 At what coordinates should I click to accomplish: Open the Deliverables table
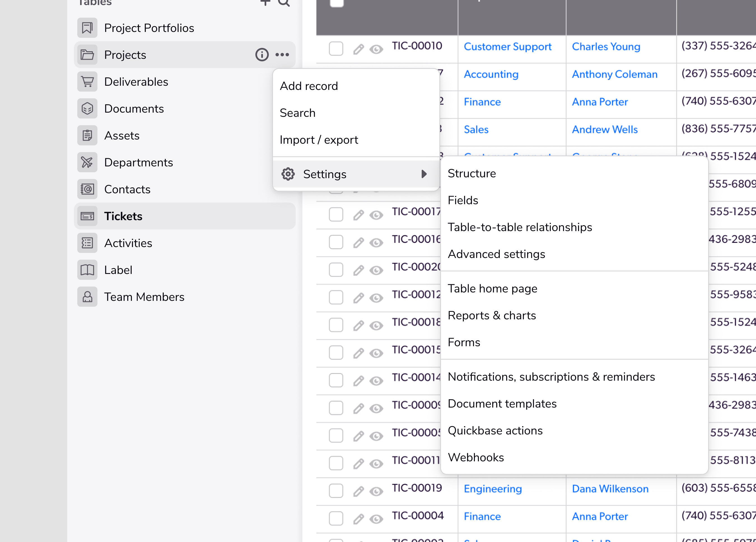point(136,82)
